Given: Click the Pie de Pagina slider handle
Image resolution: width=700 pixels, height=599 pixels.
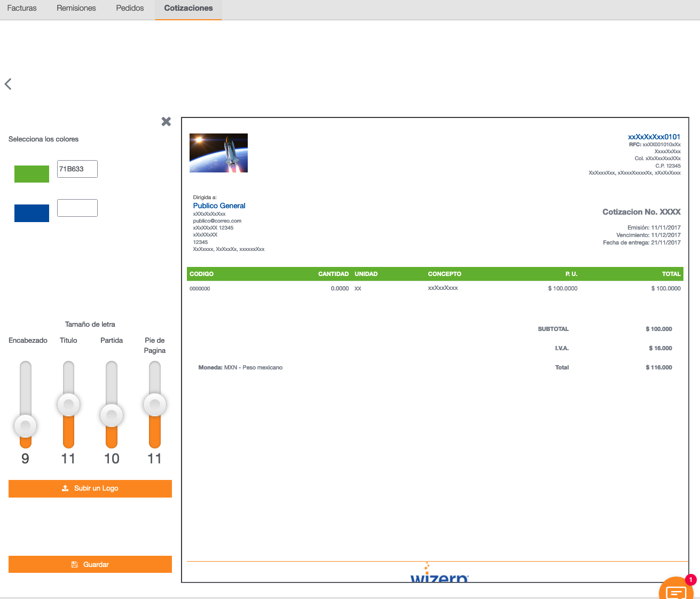Looking at the screenshot, I should [155, 404].
